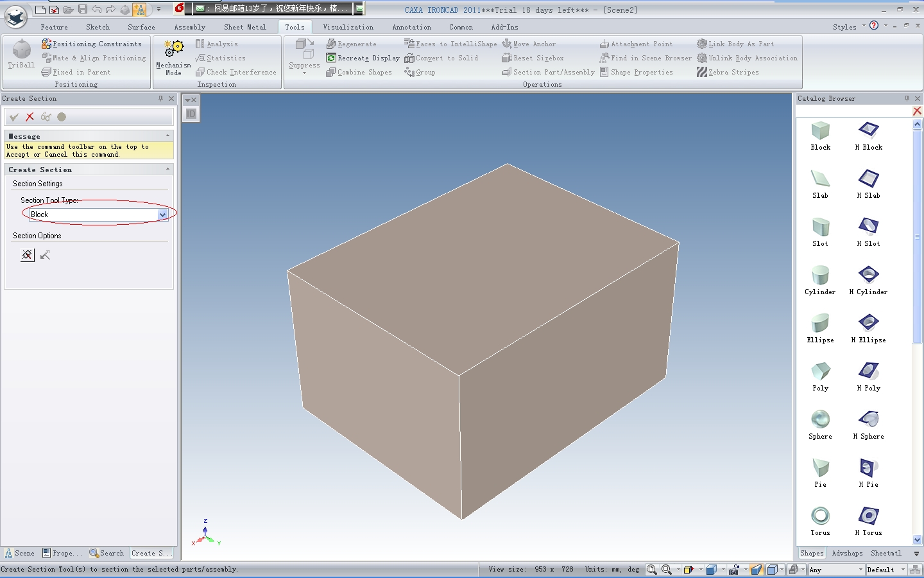Select the Torus shape in the catalog
The image size is (924, 578).
point(820,521)
